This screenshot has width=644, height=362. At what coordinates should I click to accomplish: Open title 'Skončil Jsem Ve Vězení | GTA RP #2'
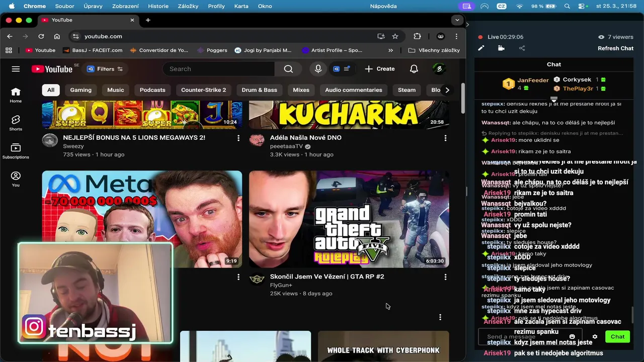point(327,277)
